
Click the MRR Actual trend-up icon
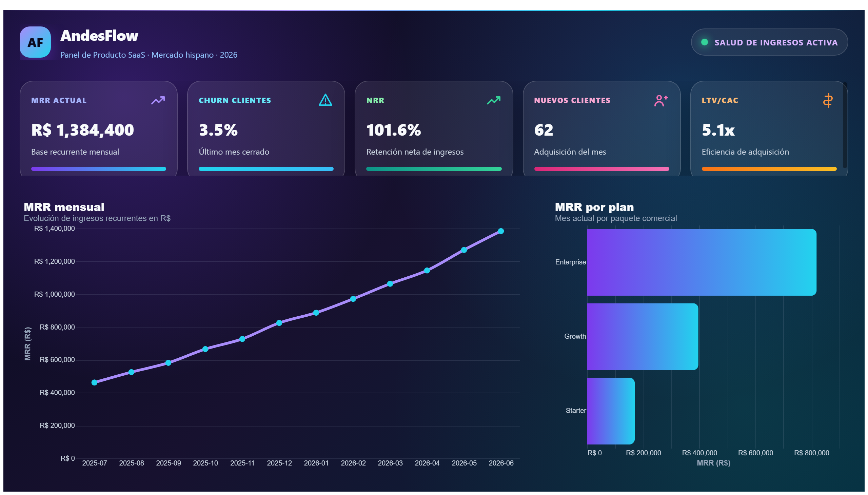coord(158,100)
